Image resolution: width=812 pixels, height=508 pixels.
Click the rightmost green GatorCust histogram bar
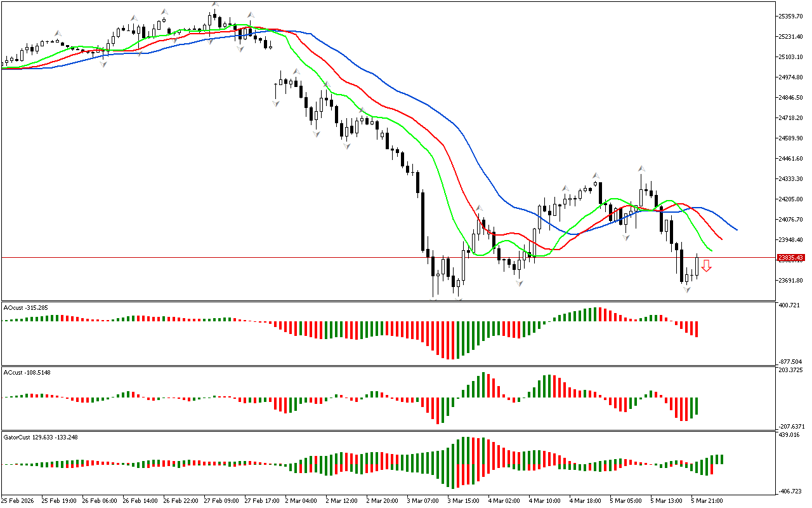coord(721,459)
